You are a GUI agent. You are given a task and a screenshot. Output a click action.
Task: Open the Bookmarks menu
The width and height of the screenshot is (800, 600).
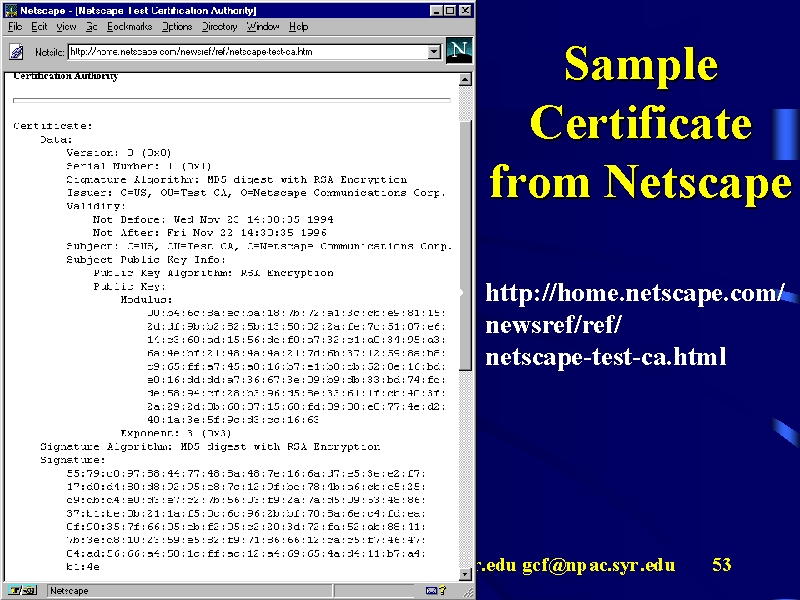[x=130, y=27]
